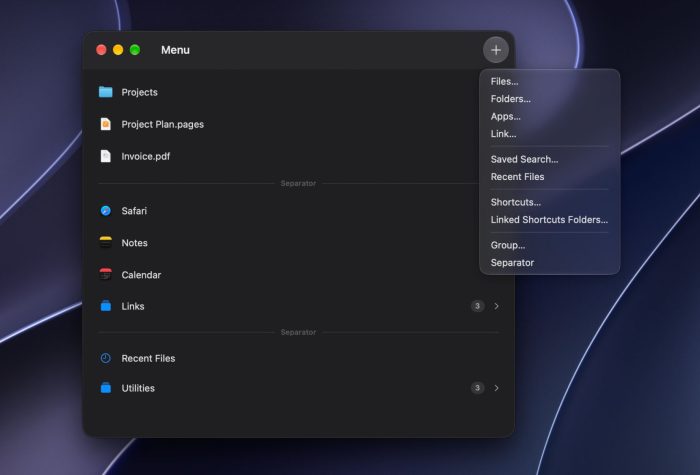Image resolution: width=700 pixels, height=475 pixels.
Task: Click the Utilities group icon
Action: [x=105, y=388]
